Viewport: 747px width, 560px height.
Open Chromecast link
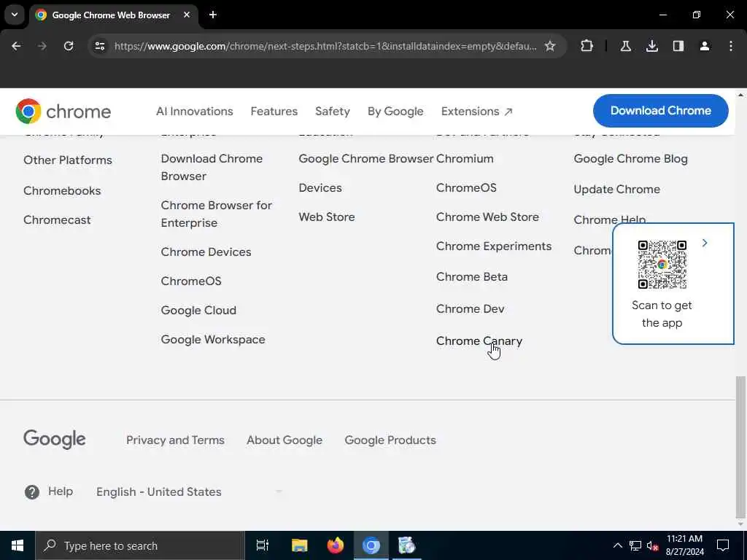(57, 220)
